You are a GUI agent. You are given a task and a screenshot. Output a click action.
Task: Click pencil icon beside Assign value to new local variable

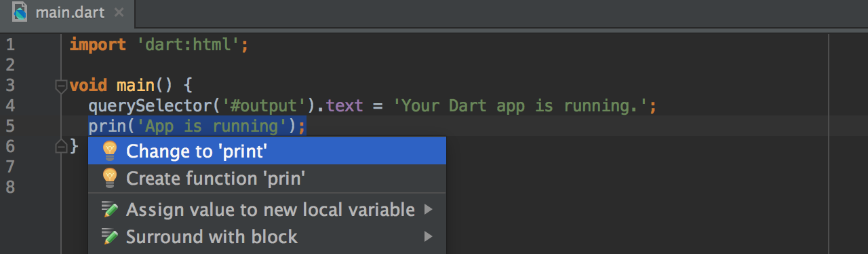[x=109, y=209]
